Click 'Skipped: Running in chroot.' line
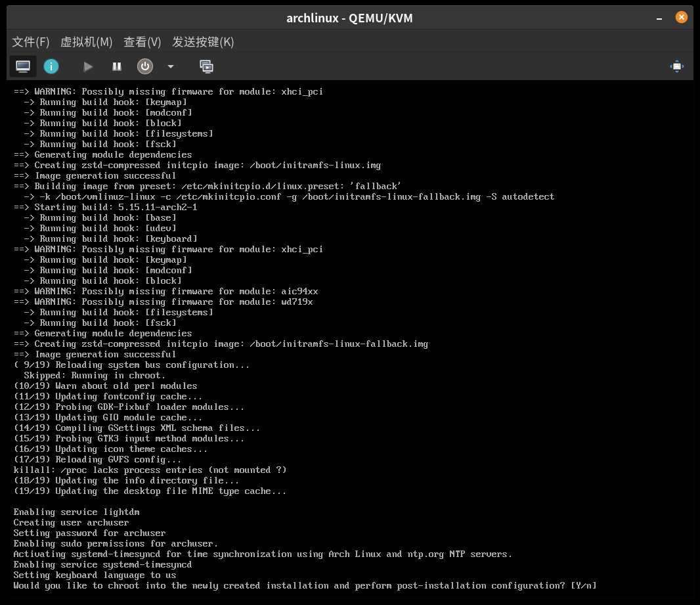Screen dimensions: 700x605 click(x=95, y=375)
